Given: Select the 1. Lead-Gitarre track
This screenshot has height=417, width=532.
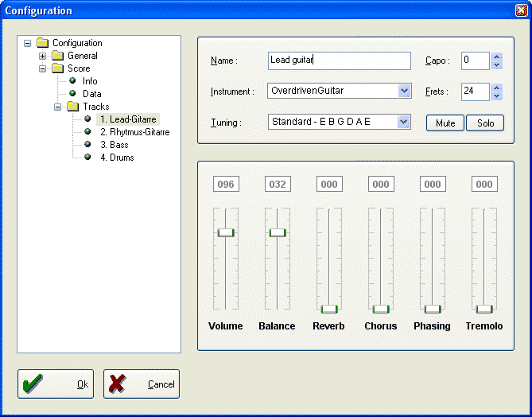Looking at the screenshot, I should (128, 119).
